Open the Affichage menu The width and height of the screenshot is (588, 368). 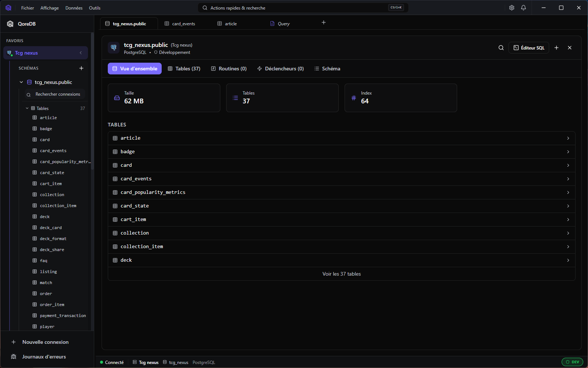(x=49, y=8)
